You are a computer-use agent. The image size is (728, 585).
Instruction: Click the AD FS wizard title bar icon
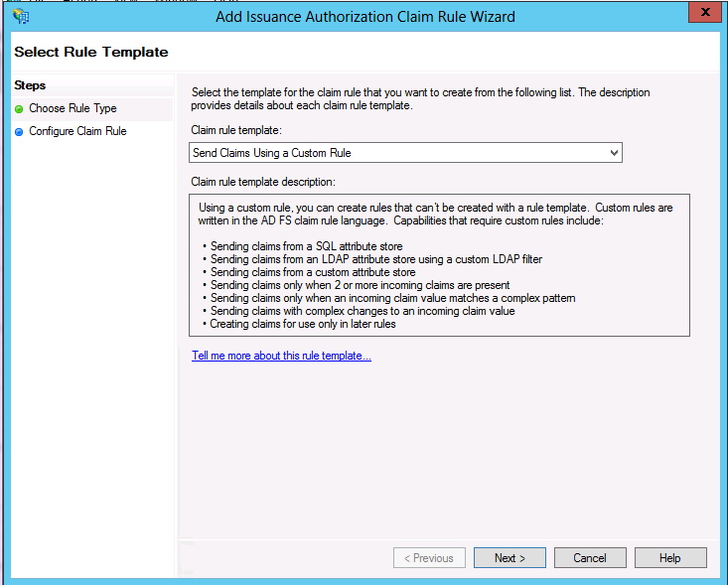21,16
